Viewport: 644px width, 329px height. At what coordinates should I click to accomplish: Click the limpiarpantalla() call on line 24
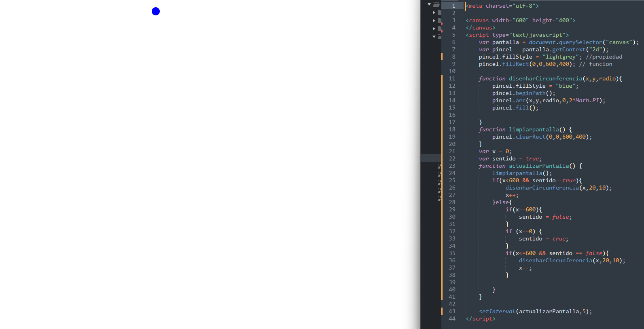point(522,173)
